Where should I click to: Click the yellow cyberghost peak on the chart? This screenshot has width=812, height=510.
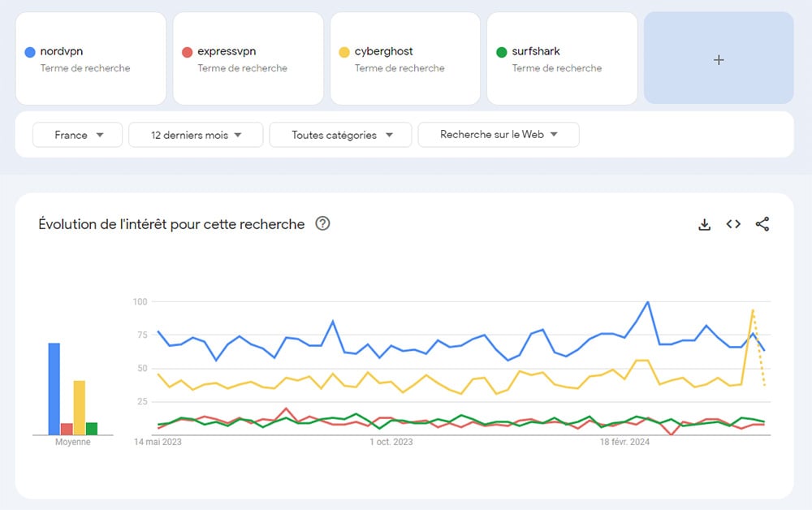(751, 310)
